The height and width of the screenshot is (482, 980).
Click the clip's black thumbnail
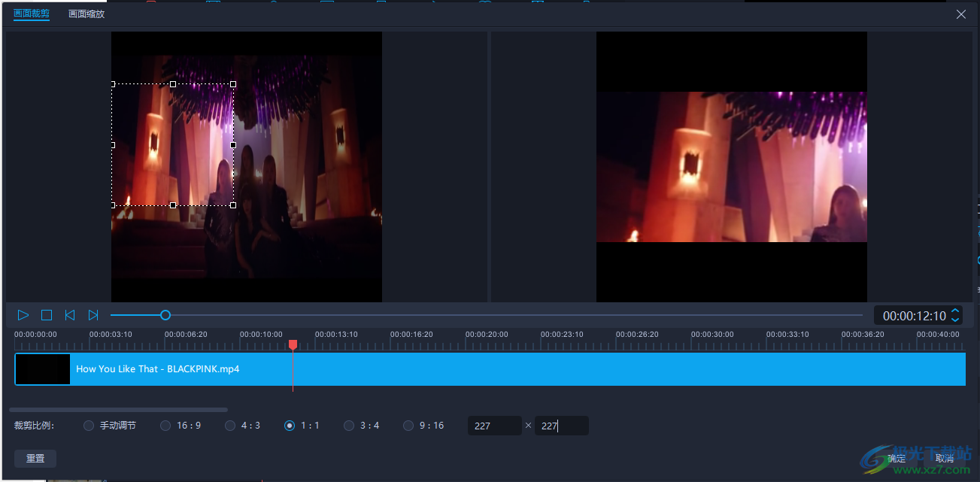43,369
